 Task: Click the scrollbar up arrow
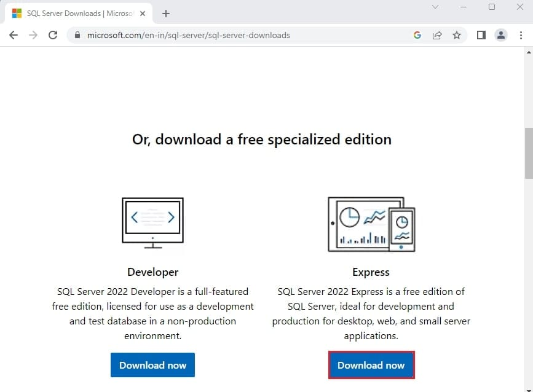(529, 52)
